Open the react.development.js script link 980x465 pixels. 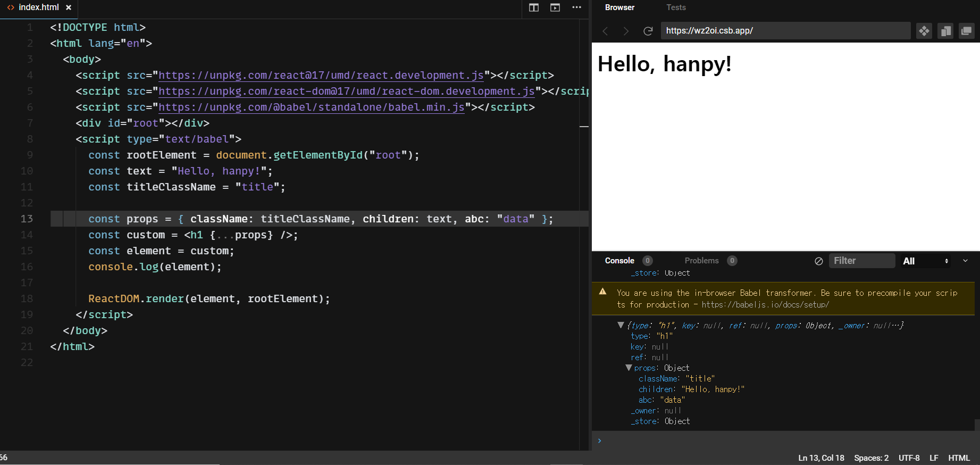[321, 76]
